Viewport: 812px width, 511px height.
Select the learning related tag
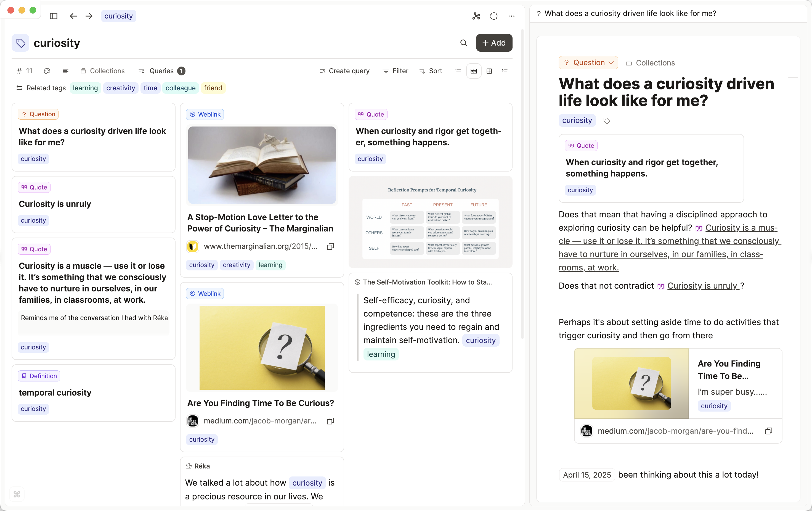point(85,88)
